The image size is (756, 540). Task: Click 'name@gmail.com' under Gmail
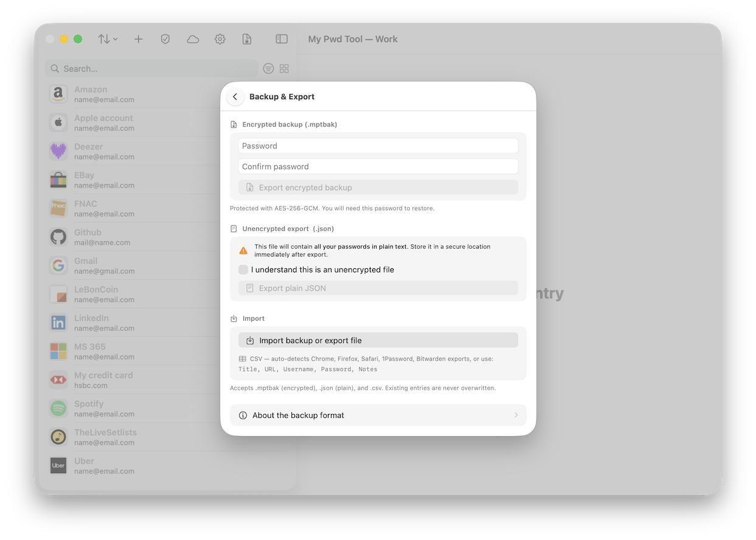pyautogui.click(x=104, y=271)
